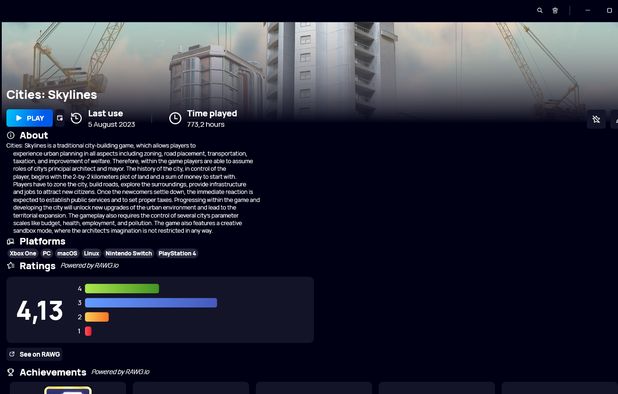The image size is (618, 394).
Task: Click the About section heading
Action: click(34, 136)
